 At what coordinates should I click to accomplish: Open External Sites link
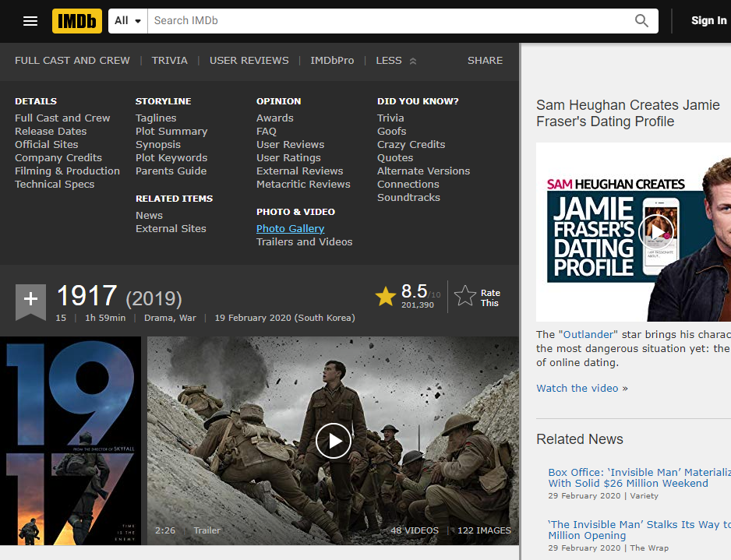pyautogui.click(x=171, y=229)
